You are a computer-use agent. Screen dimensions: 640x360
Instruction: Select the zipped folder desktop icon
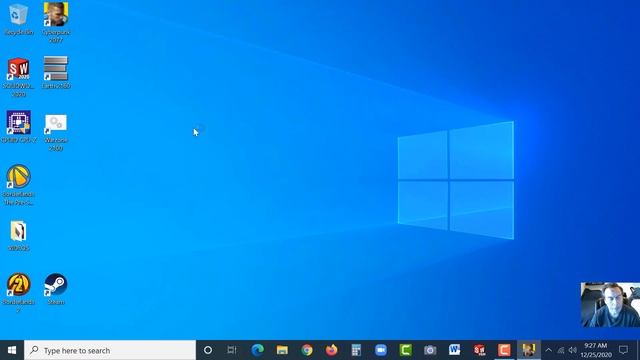(18, 236)
